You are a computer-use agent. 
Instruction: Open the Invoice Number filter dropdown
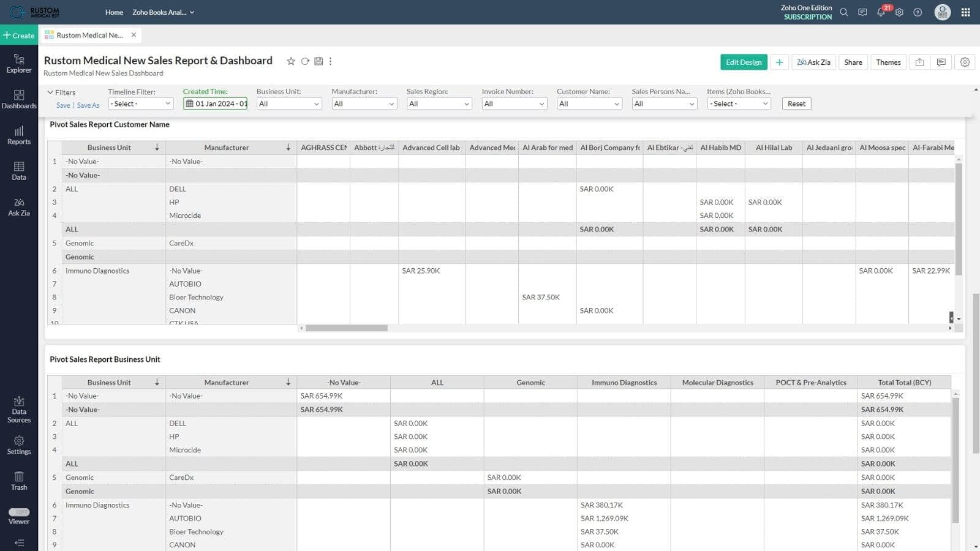coord(514,103)
